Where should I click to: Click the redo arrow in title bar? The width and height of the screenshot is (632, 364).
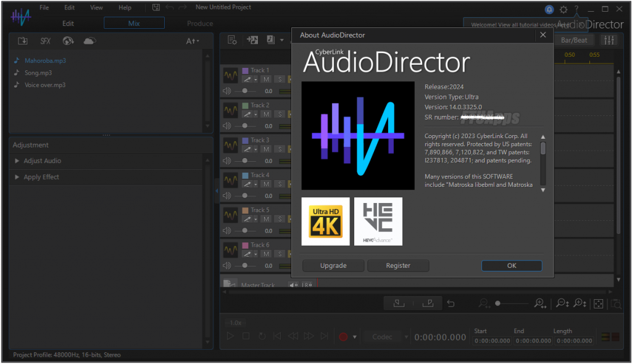[x=183, y=7]
